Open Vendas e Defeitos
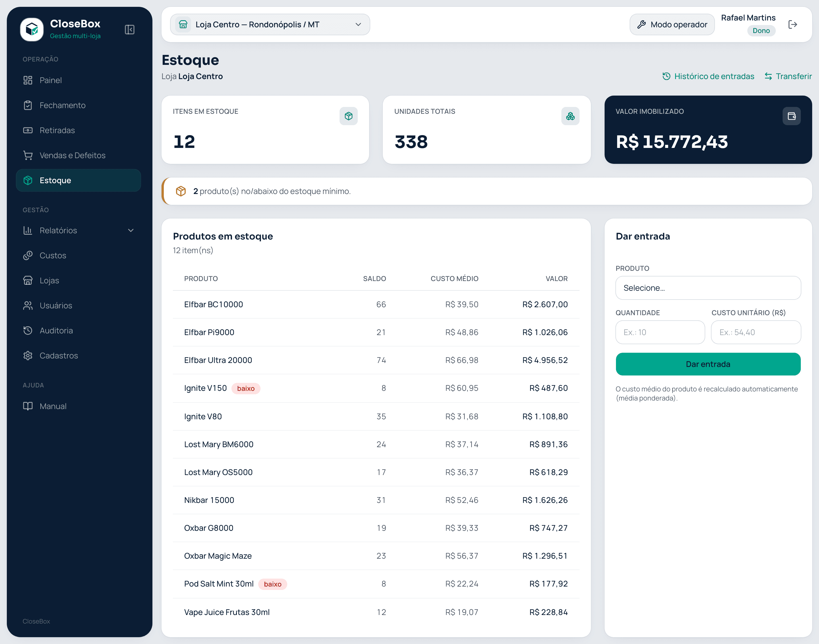Viewport: 819px width, 644px height. 78,155
